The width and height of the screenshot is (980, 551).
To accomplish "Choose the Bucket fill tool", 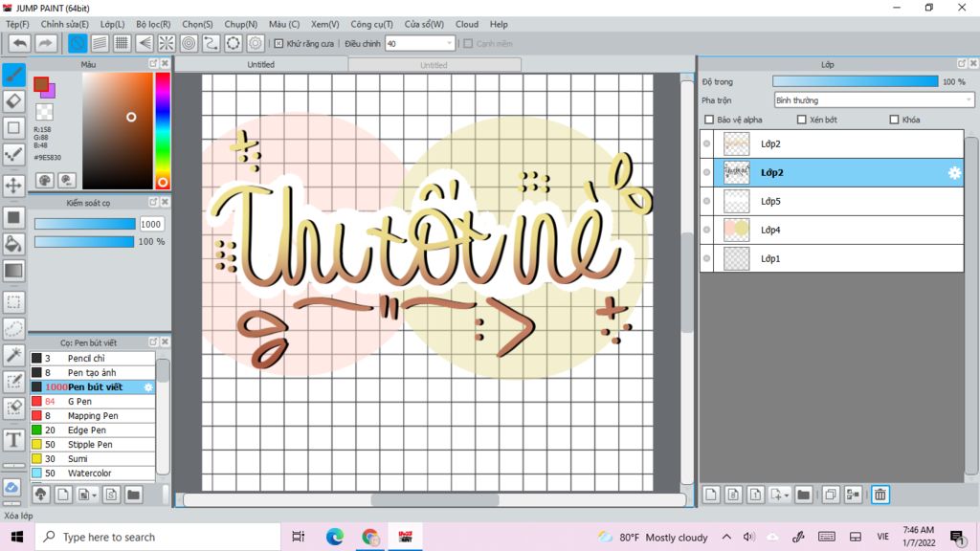I will coord(13,244).
